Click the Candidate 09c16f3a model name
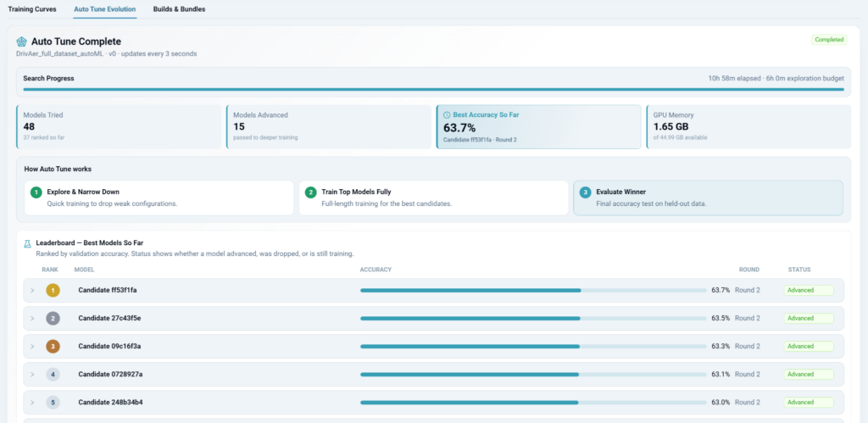Viewport: 868px width, 423px height. (x=109, y=347)
